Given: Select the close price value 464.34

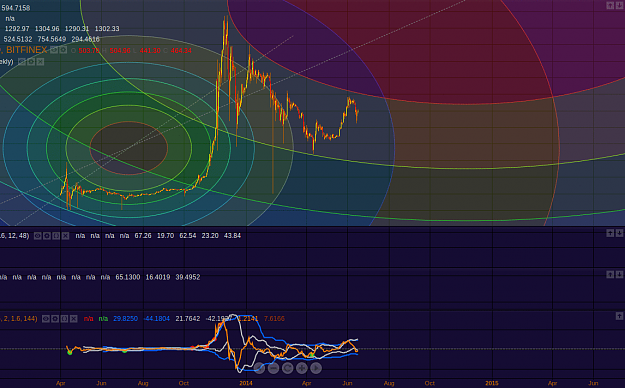Looking at the screenshot, I should pos(181,51).
